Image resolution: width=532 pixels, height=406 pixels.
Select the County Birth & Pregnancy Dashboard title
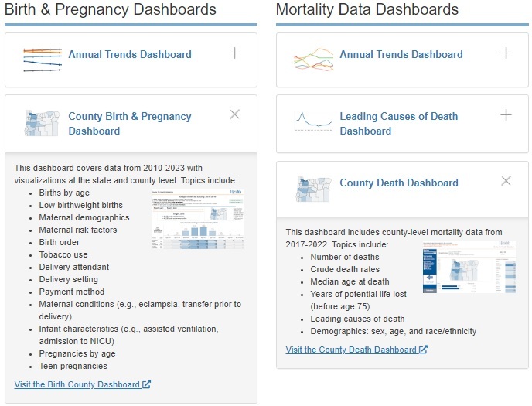pyautogui.click(x=129, y=124)
